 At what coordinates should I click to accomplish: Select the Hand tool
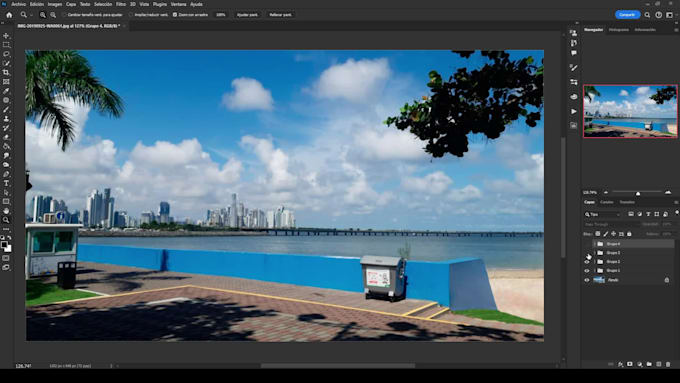point(6,211)
